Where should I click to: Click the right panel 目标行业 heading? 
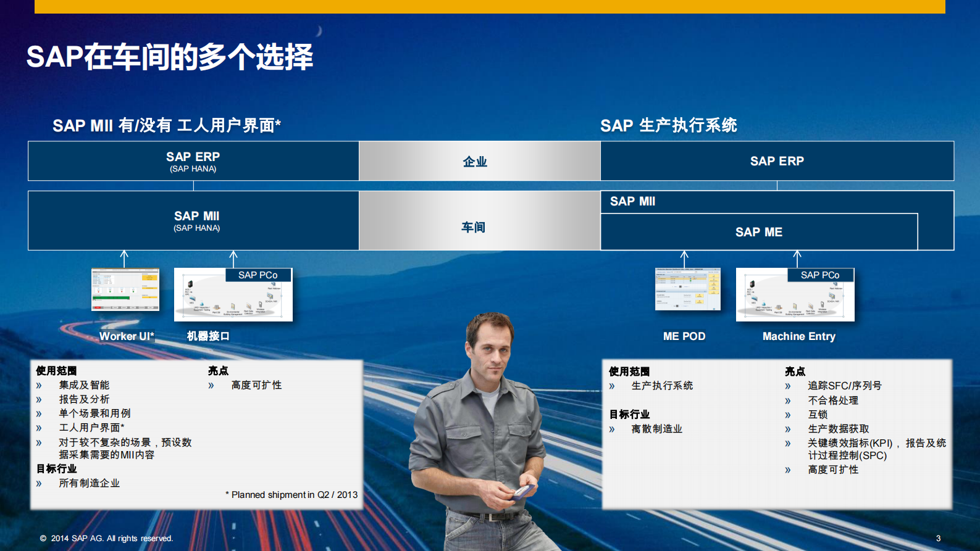pyautogui.click(x=629, y=415)
